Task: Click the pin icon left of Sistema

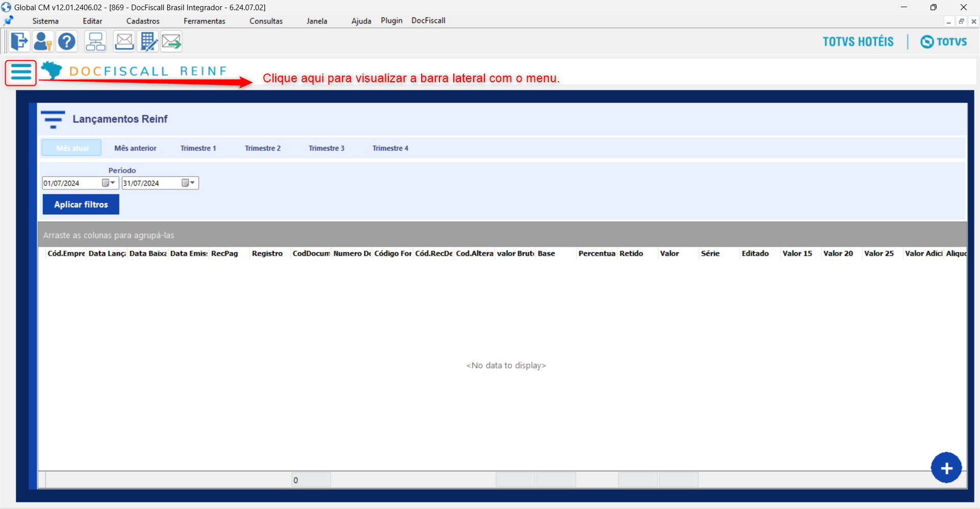Action: [9, 21]
